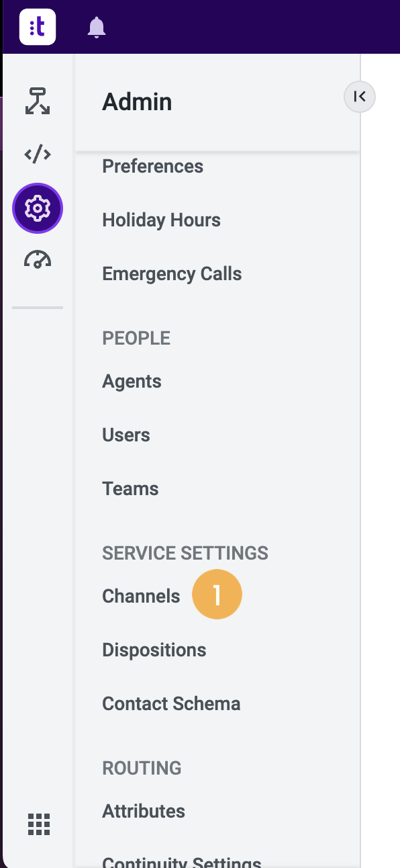Click the Channels notification badge
The height and width of the screenshot is (868, 400).
(x=217, y=594)
